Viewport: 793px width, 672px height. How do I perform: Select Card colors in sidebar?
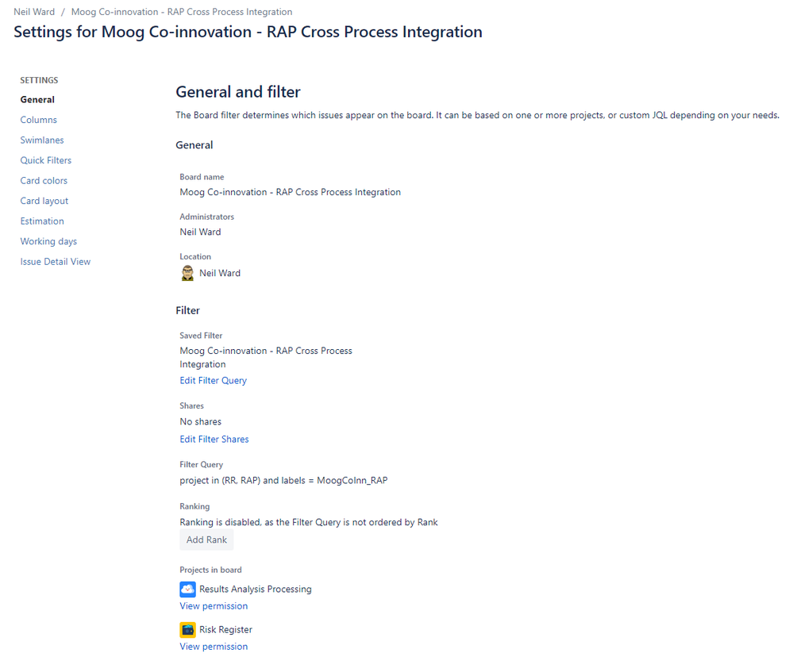tap(44, 181)
